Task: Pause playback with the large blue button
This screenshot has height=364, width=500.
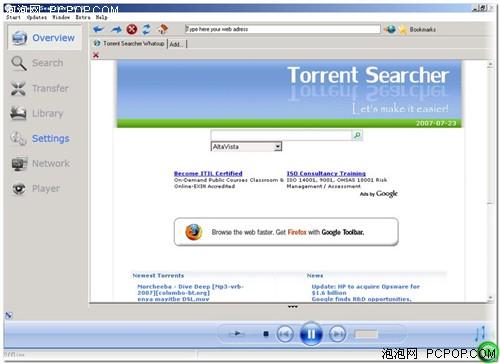Action: (311, 334)
